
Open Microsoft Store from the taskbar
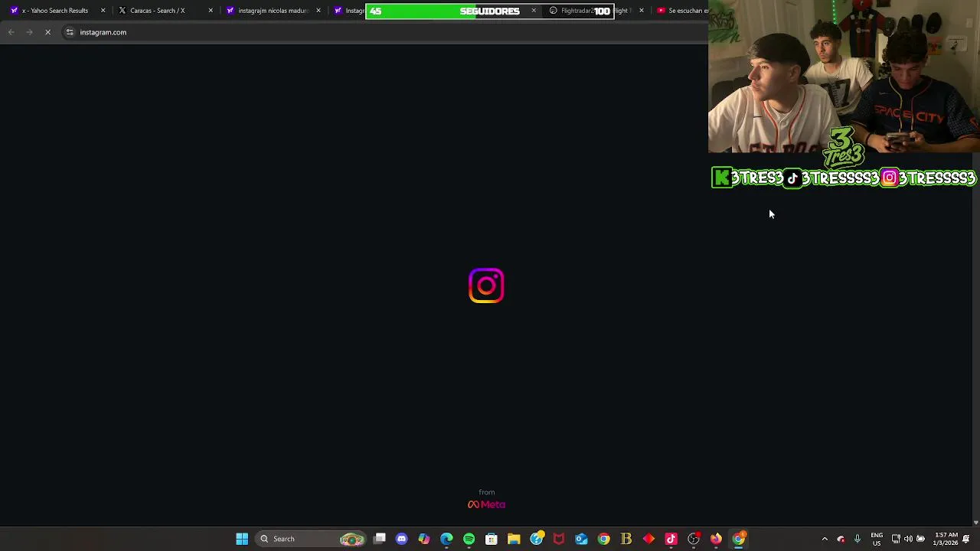[x=492, y=539]
